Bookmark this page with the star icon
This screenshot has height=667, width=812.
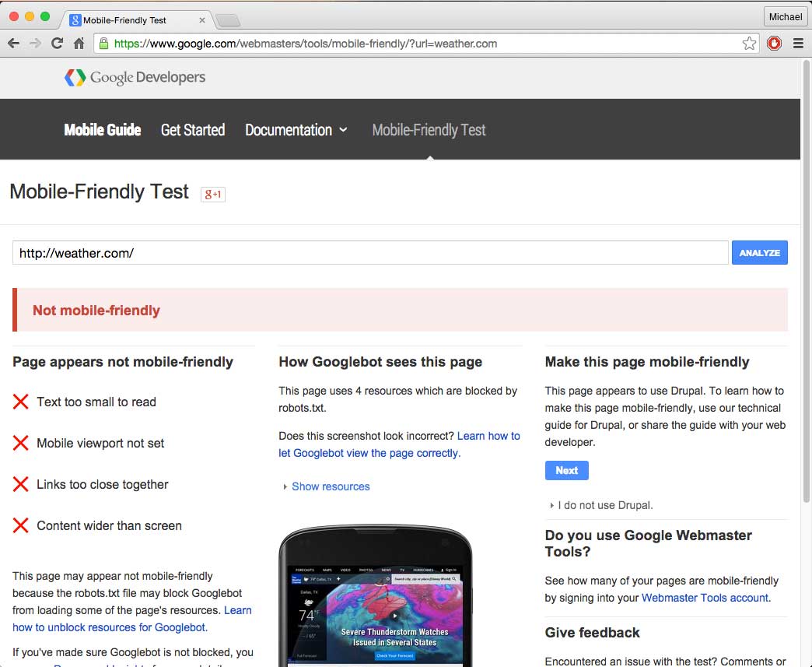click(749, 44)
